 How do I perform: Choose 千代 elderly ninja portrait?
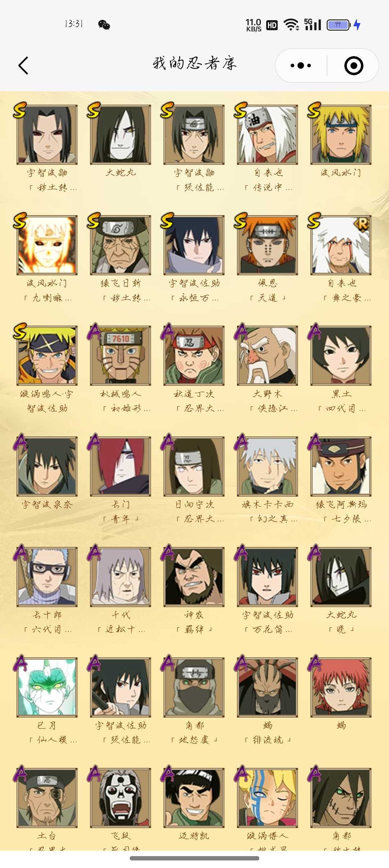coord(120,577)
